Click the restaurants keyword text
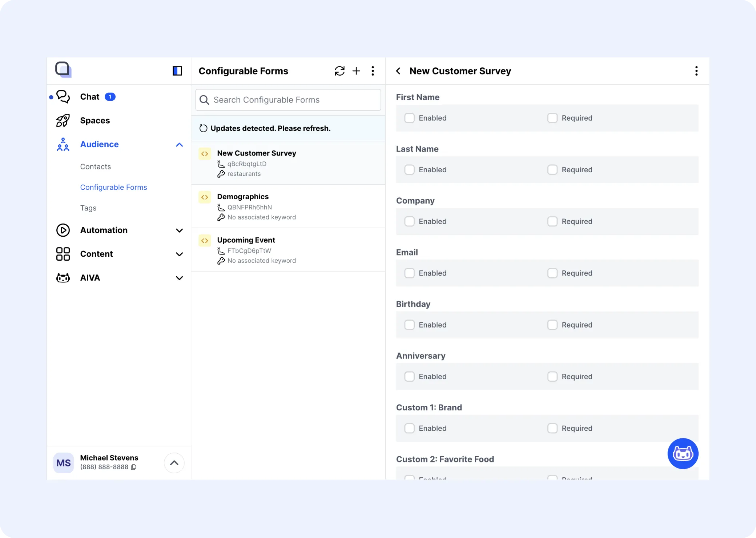 244,174
